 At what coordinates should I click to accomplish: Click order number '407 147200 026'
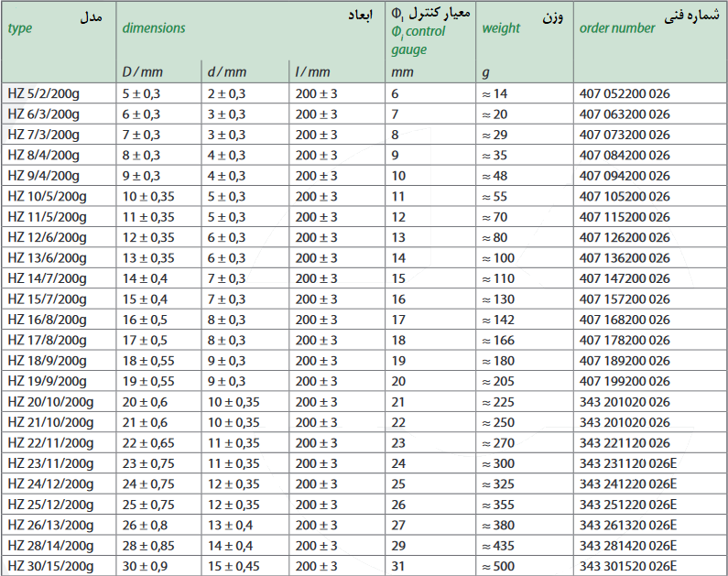coord(625,278)
